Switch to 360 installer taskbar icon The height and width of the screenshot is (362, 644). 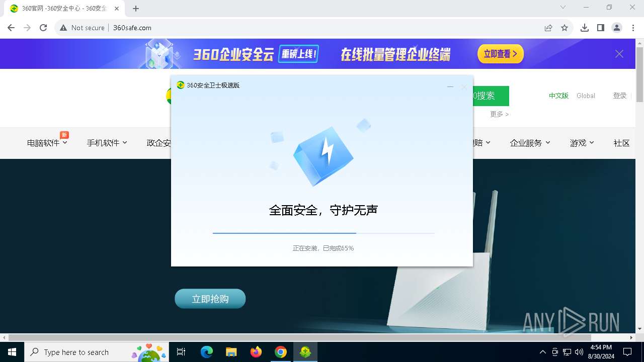pyautogui.click(x=305, y=352)
